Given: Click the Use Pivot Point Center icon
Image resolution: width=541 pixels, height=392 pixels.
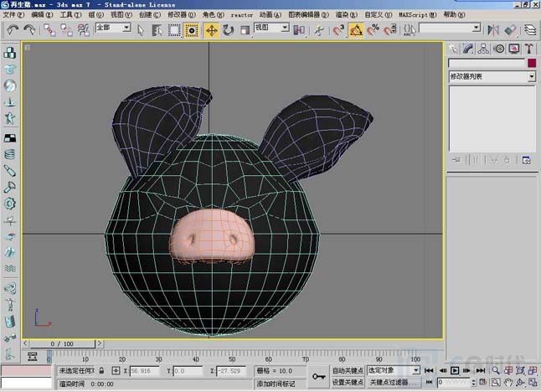Looking at the screenshot, I should pyautogui.click(x=299, y=30).
